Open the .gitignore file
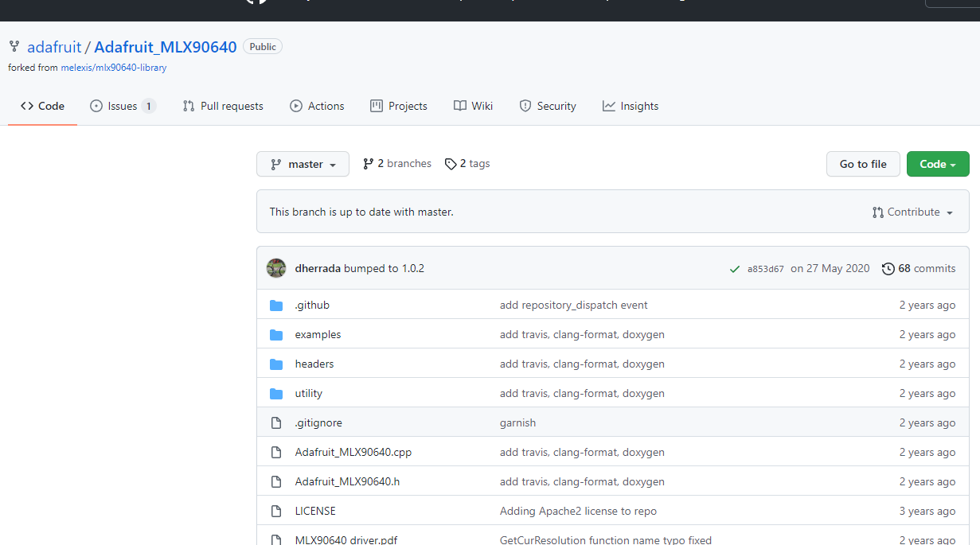The height and width of the screenshot is (545, 980). pos(318,423)
